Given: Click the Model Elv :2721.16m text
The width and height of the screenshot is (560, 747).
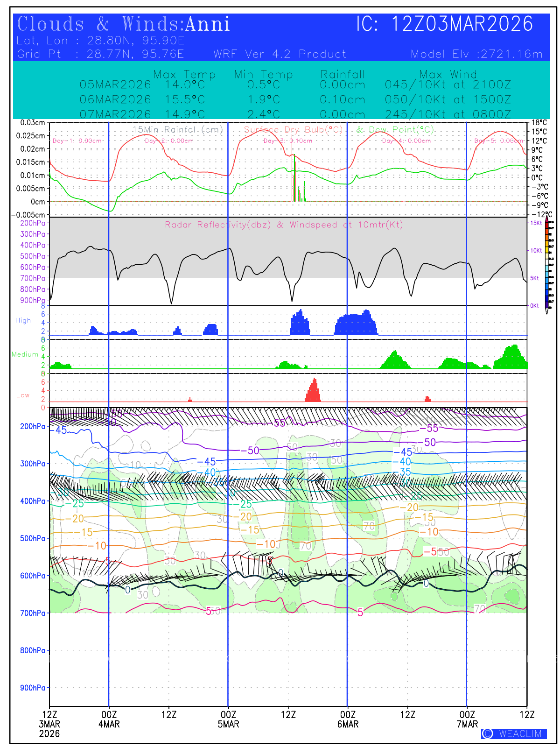Looking at the screenshot, I should [x=476, y=54].
